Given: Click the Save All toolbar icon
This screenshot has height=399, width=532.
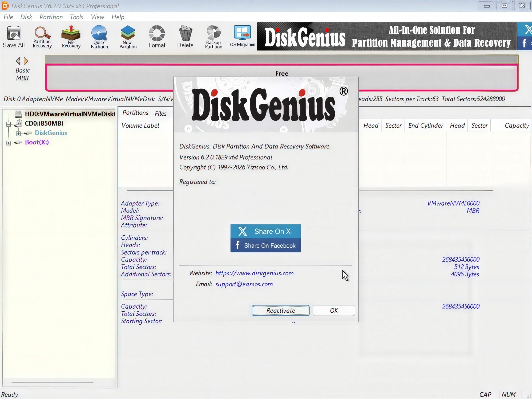Looking at the screenshot, I should coord(14,37).
